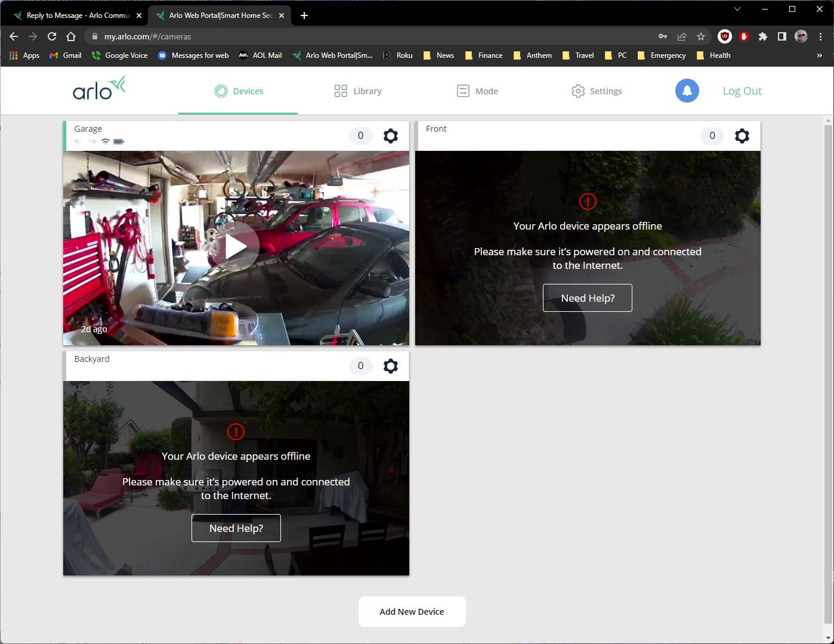Click Backyard camera notification count badge
The image size is (834, 644).
pyautogui.click(x=360, y=366)
